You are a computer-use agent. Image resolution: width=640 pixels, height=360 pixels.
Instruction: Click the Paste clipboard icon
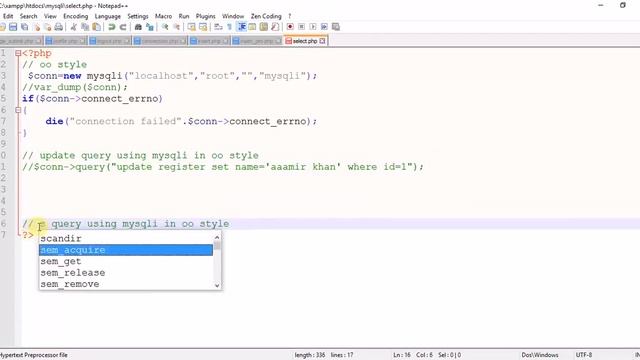tap(96, 27)
